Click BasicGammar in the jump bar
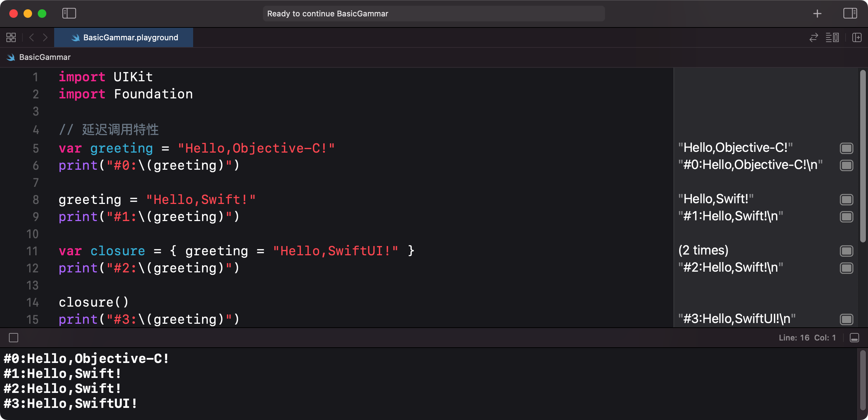This screenshot has width=868, height=420. tap(45, 57)
